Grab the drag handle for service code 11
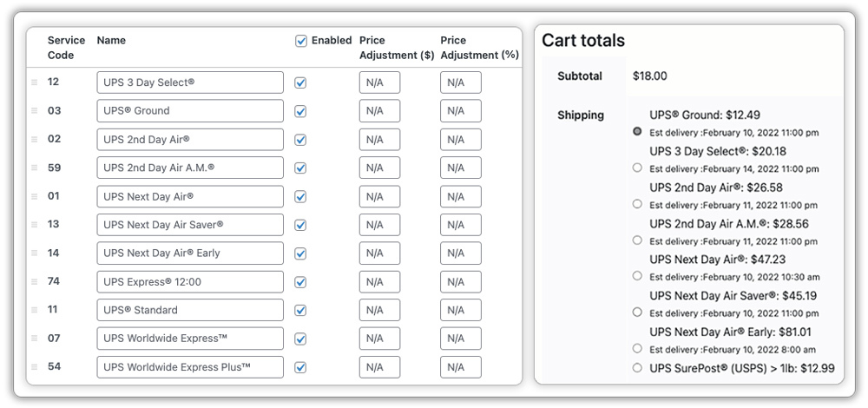Viewport: 868px width, 408px height. pyautogui.click(x=35, y=310)
